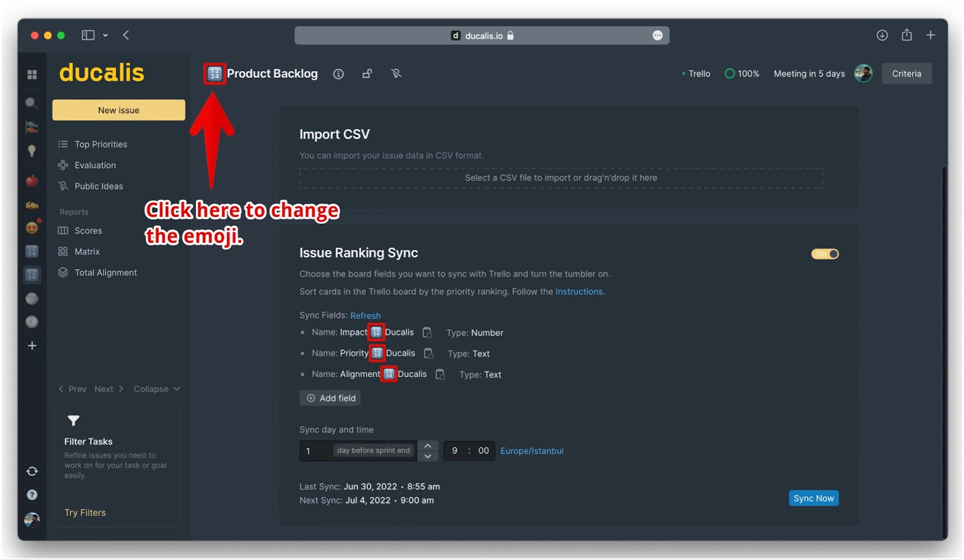Click Try Filters link

click(85, 512)
